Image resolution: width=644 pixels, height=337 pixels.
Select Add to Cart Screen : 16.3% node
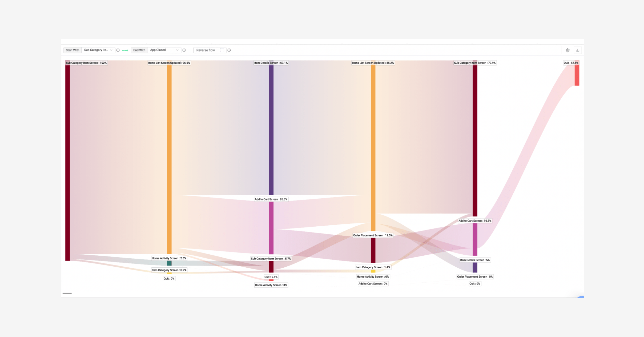click(475, 221)
